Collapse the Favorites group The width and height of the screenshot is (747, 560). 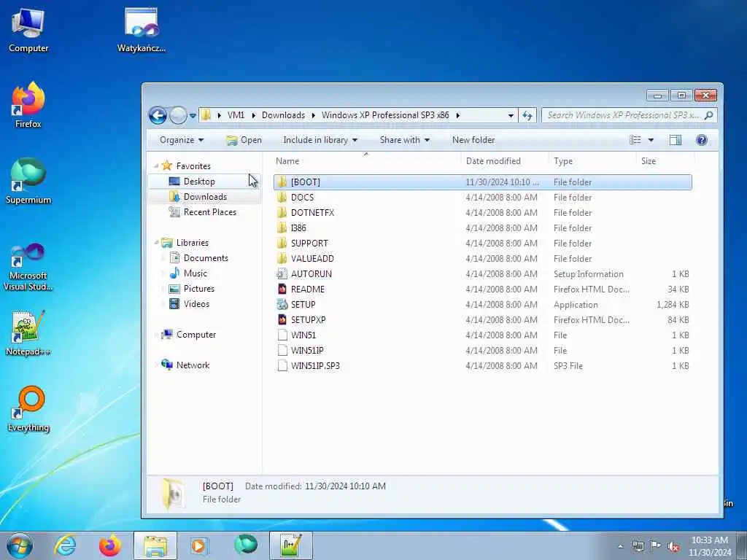[x=156, y=166]
